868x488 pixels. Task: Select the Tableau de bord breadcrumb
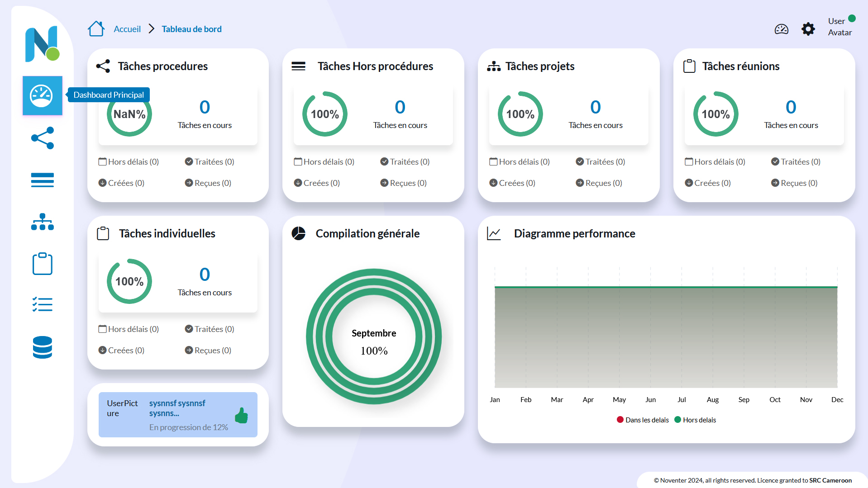tap(191, 29)
